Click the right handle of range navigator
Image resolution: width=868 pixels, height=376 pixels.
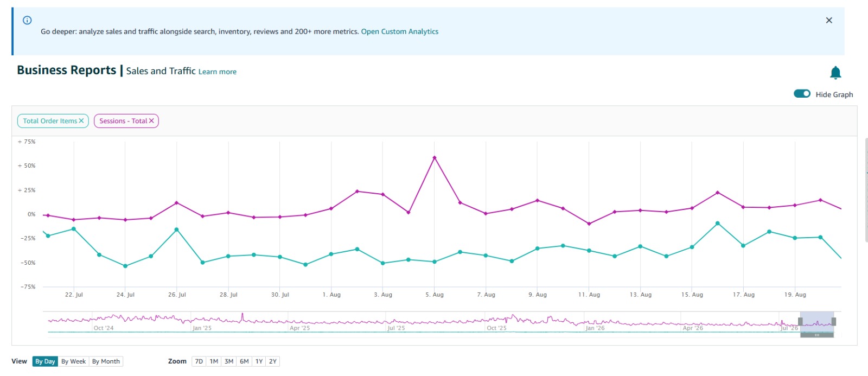pos(834,322)
